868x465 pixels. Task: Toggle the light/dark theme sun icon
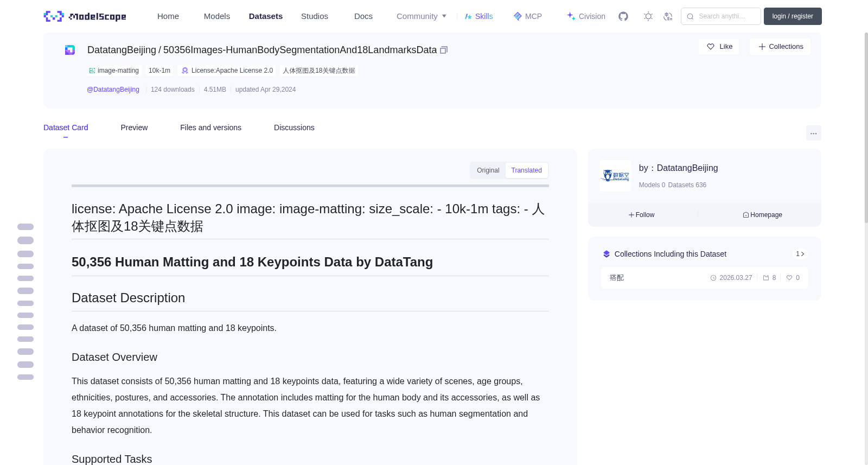(648, 16)
